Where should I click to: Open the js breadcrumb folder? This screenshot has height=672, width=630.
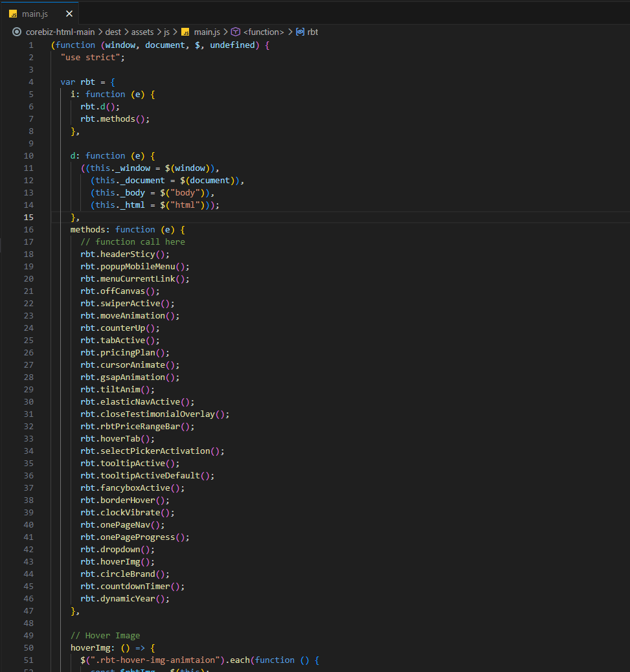click(166, 32)
